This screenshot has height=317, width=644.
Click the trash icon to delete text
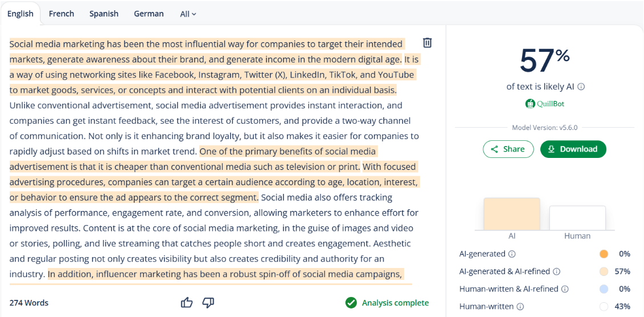[x=427, y=43]
